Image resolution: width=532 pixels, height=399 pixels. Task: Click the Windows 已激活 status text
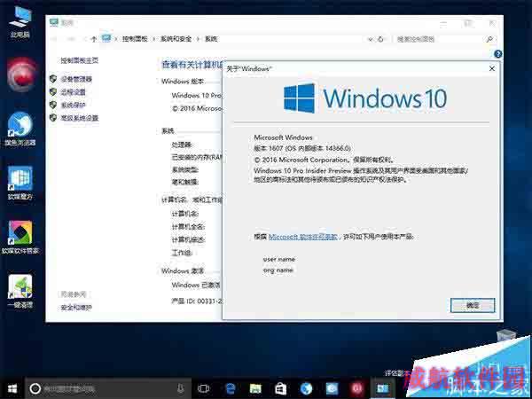pos(196,285)
